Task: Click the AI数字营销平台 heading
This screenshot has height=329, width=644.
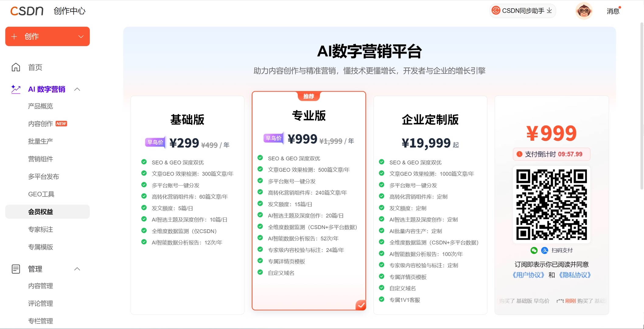Action: pos(369,51)
